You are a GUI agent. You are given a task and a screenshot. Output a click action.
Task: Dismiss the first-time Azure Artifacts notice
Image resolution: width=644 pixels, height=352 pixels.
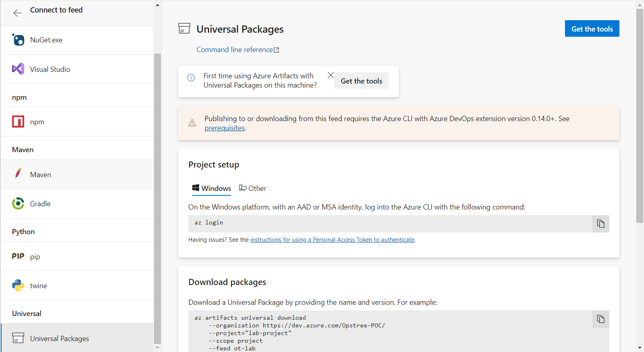click(x=331, y=75)
